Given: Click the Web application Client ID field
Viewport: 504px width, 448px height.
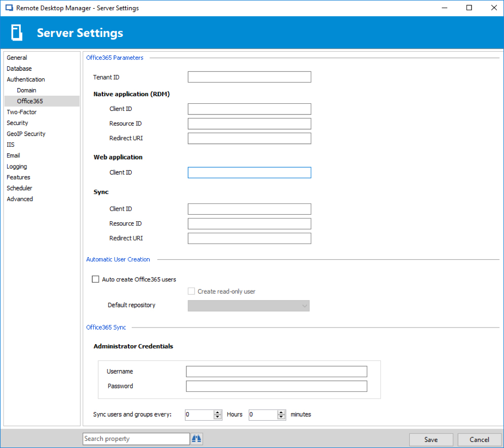Looking at the screenshot, I should [x=249, y=173].
